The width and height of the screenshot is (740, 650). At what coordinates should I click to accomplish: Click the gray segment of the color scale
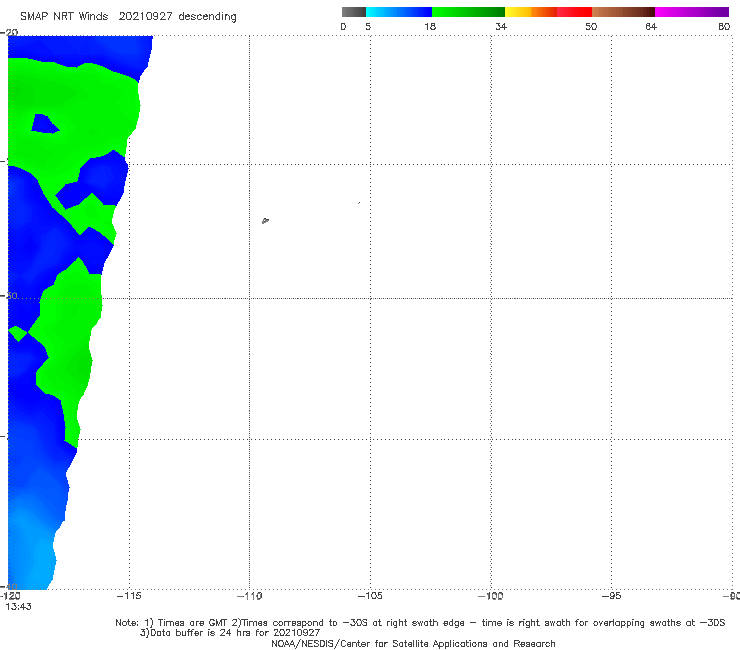point(353,12)
